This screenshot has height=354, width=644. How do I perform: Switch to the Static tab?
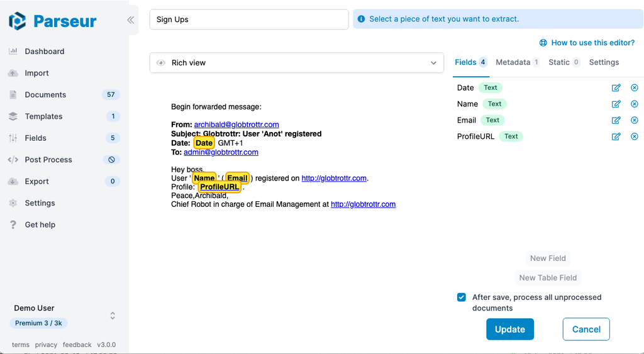coord(564,62)
